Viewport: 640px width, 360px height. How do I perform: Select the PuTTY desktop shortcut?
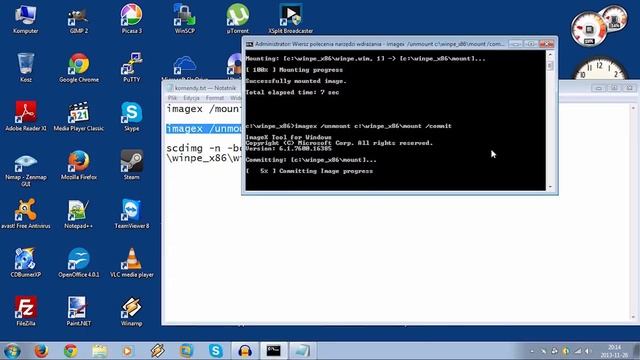point(131,67)
